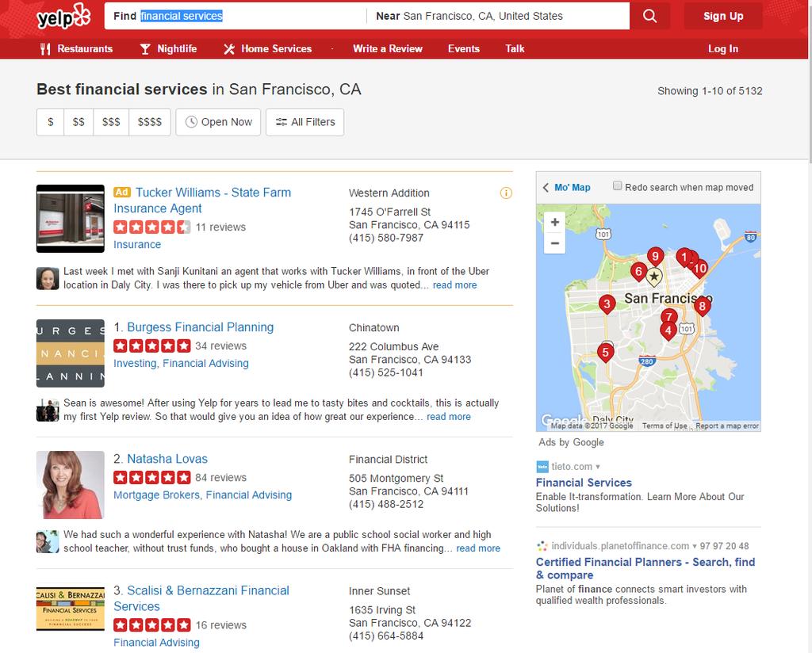Click the Sign Up button
Viewport: 812px width, 653px height.
(723, 16)
